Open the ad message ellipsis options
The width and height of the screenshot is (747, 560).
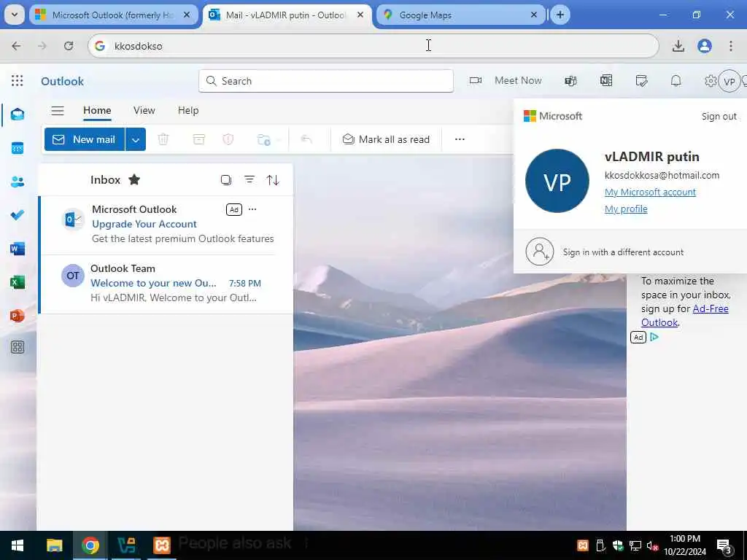(x=252, y=209)
